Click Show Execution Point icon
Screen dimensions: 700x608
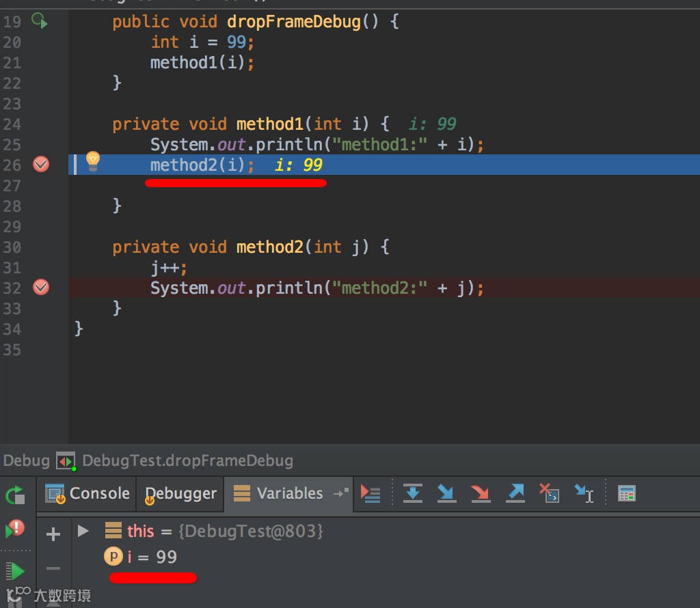(370, 493)
